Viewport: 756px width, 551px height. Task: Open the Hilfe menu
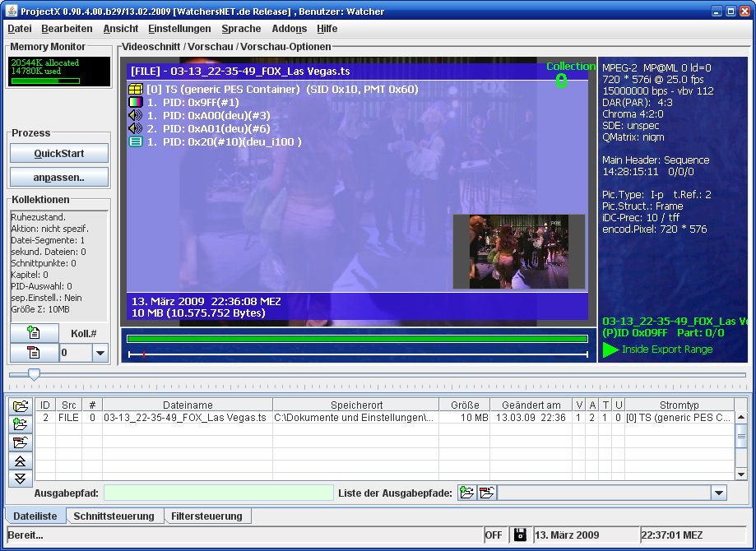[327, 29]
